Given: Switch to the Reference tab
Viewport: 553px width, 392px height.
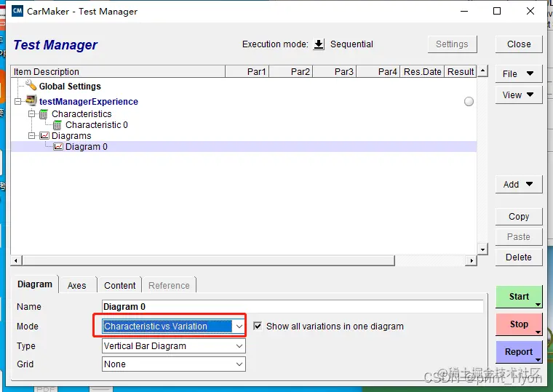Looking at the screenshot, I should tap(169, 286).
